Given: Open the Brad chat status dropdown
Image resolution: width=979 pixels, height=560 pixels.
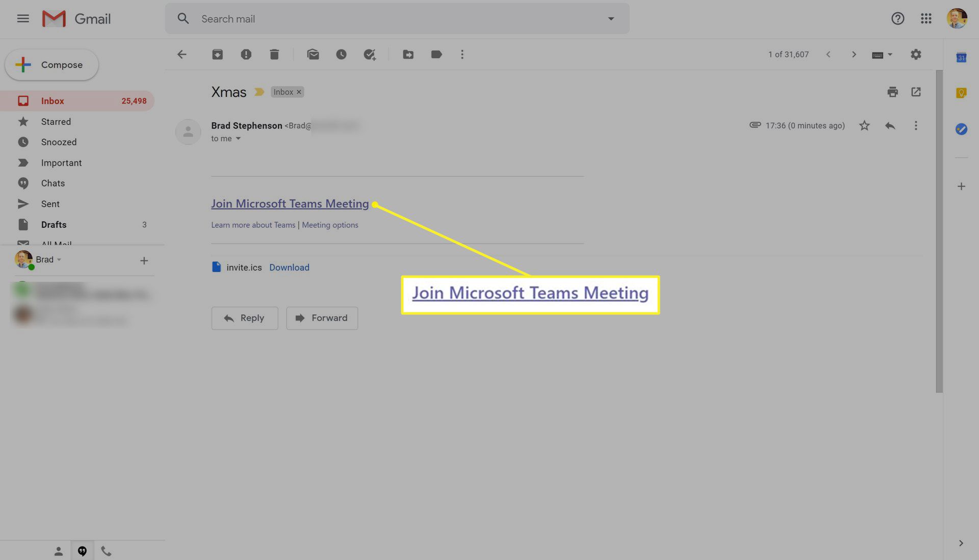Looking at the screenshot, I should click(59, 260).
